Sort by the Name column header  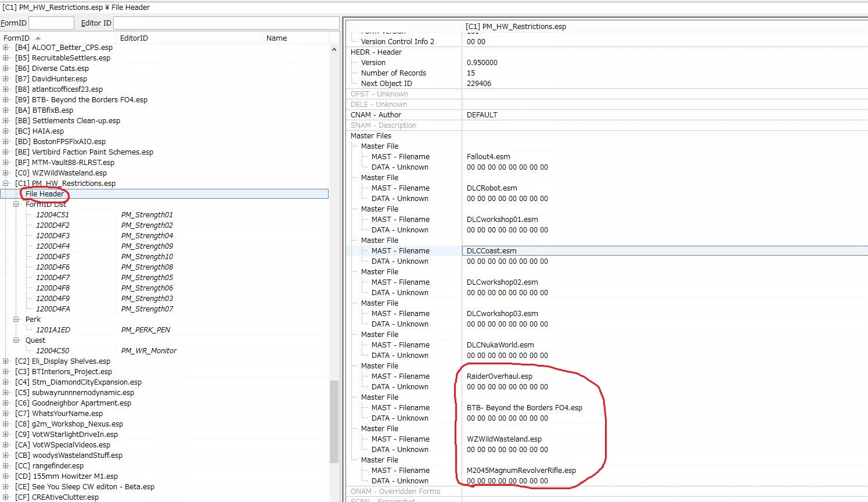(x=296, y=38)
